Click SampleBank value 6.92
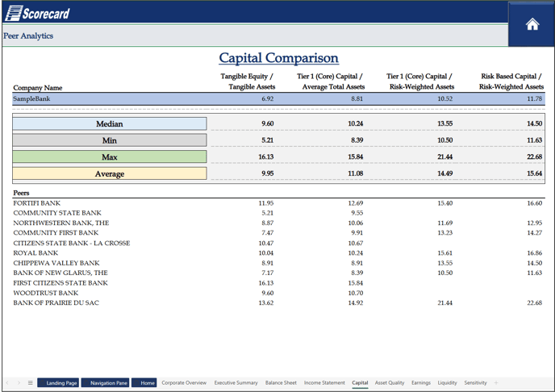This screenshot has width=555, height=392. (268, 98)
